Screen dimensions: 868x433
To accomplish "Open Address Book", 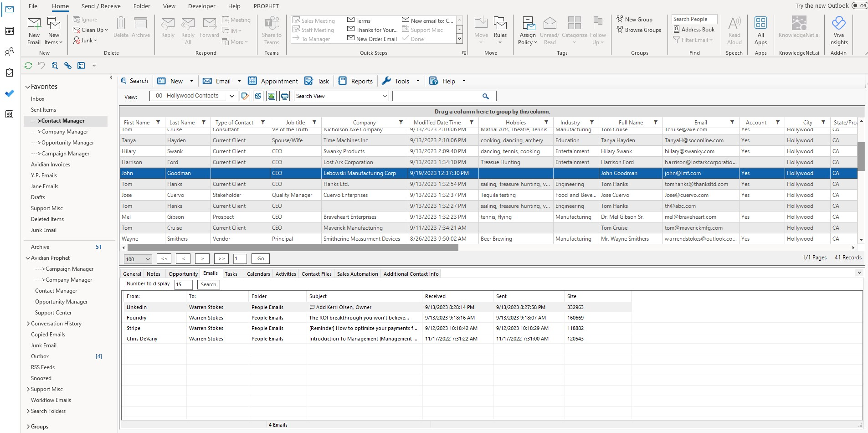I will (694, 30).
